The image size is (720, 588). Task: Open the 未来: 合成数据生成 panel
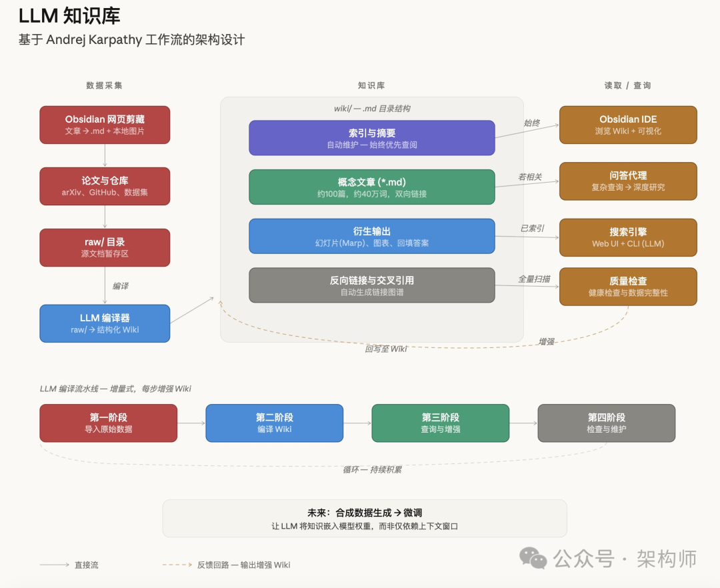(363, 518)
